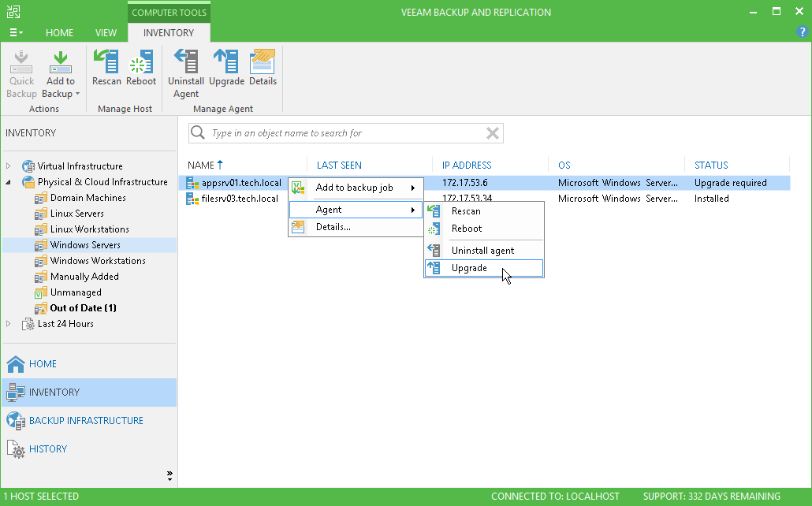Expand navigation pane options chevron
The width and height of the screenshot is (812, 506).
pyautogui.click(x=169, y=476)
